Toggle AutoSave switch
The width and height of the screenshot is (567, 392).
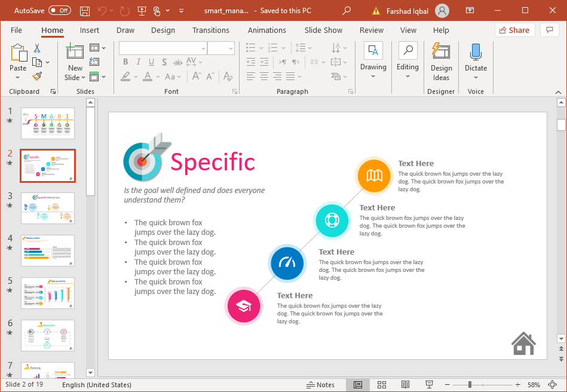59,11
